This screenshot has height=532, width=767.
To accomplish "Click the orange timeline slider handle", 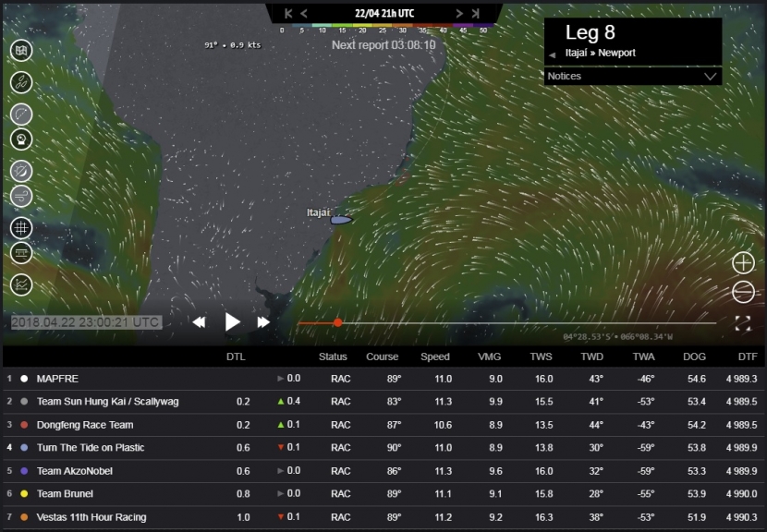I will tap(338, 322).
